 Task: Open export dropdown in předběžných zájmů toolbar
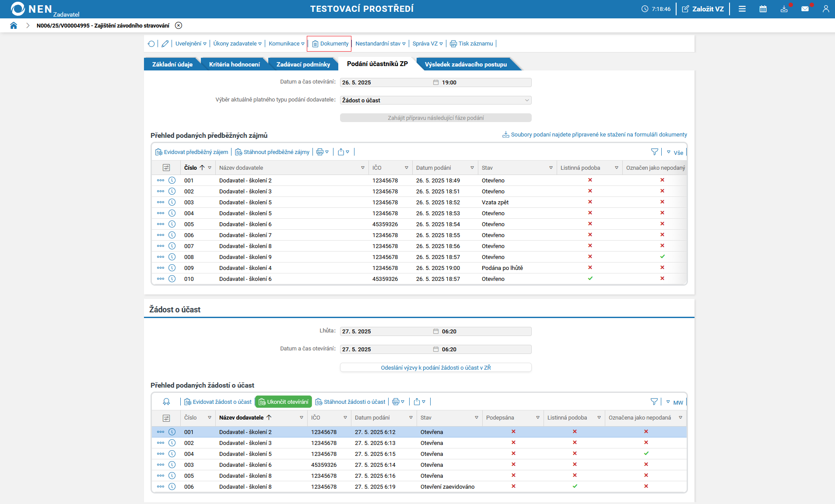[344, 152]
